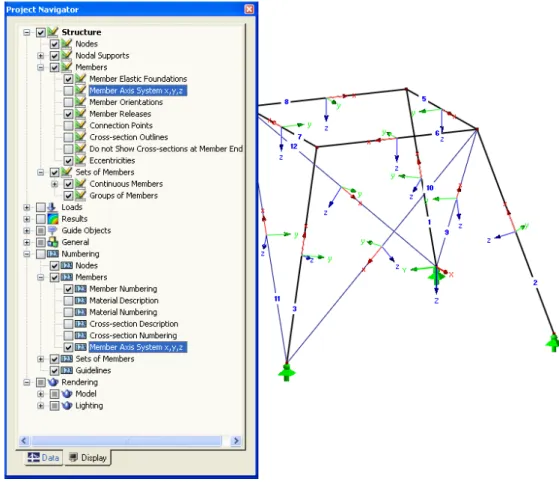Toggle the Guide Objects tri-state checkbox
Viewport: 559px width, 482px height.
point(41,231)
